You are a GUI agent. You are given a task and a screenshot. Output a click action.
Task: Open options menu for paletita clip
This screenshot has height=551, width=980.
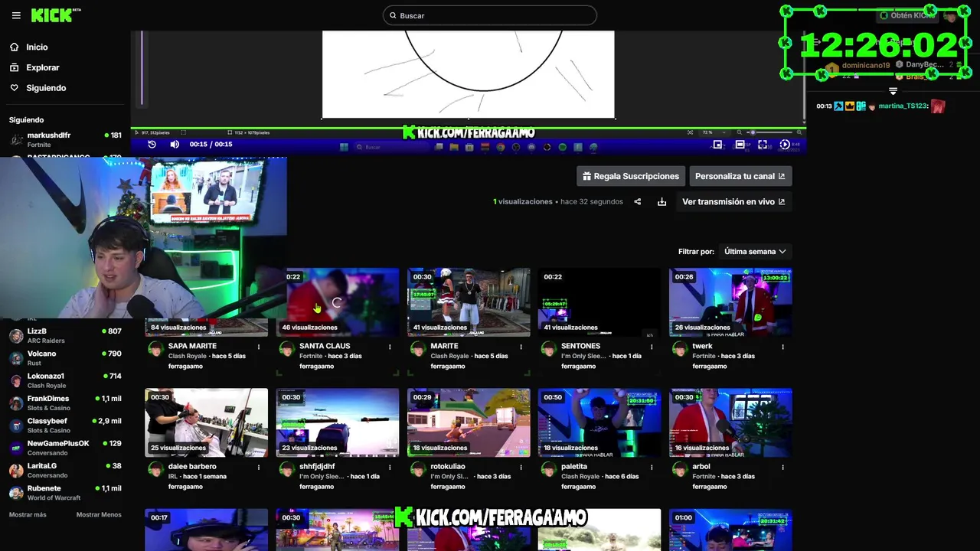pos(652,467)
